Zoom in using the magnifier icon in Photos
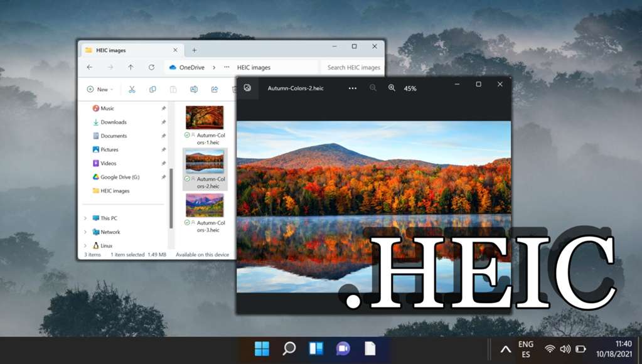This screenshot has width=642, height=364. (392, 88)
